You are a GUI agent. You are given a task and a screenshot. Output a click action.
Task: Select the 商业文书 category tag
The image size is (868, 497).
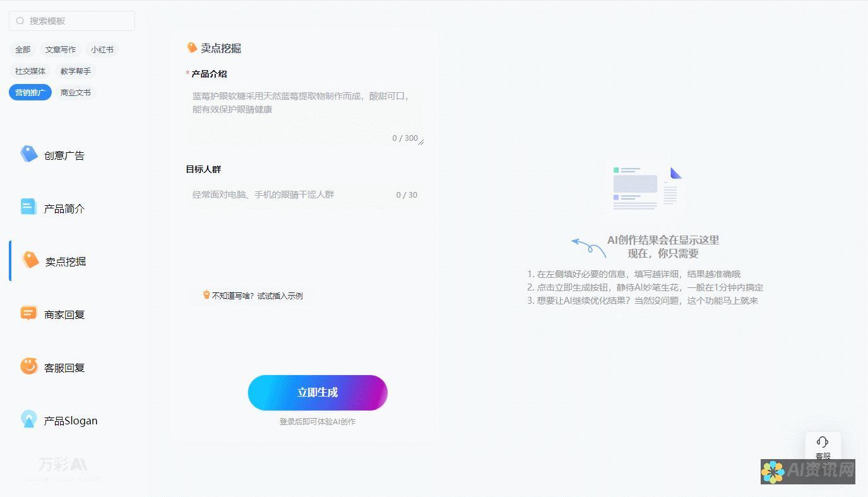point(76,92)
